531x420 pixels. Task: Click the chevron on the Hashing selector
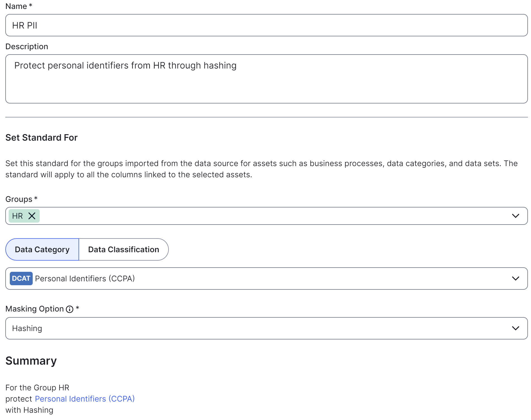coord(515,328)
